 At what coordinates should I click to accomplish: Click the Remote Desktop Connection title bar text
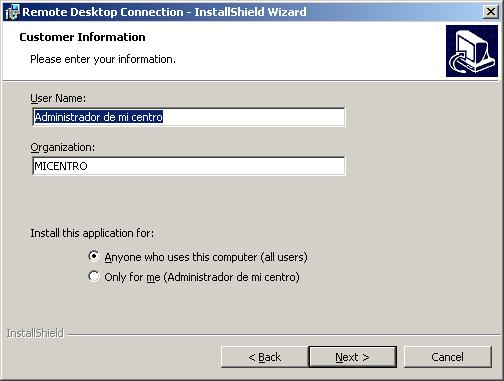tap(164, 12)
